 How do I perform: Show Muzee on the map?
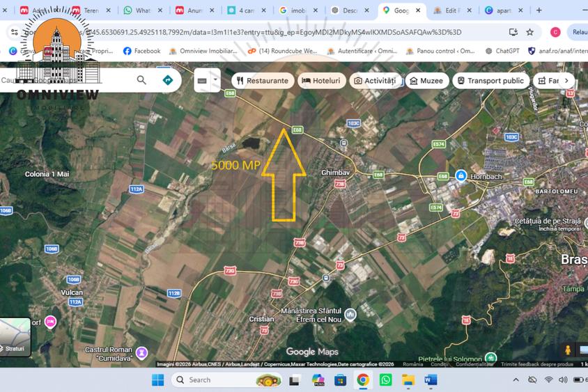(x=427, y=81)
